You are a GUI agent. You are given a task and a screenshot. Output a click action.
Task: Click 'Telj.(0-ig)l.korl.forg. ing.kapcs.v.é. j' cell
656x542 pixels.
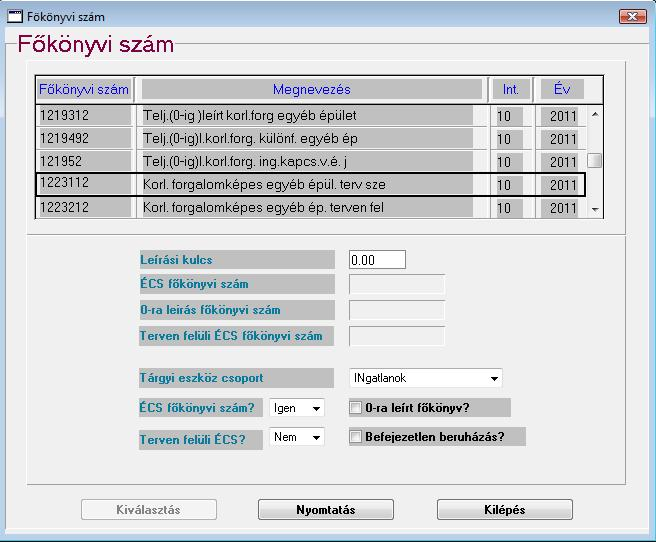tap(308, 162)
